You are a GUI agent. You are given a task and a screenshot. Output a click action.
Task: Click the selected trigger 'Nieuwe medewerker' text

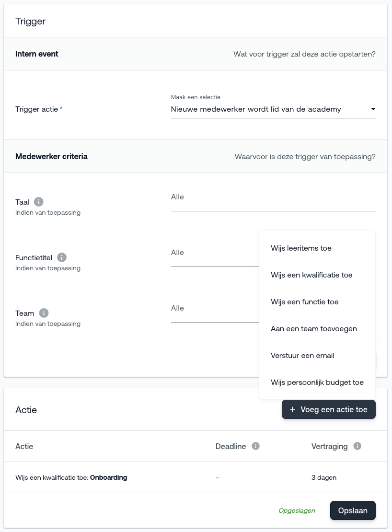pos(256,109)
